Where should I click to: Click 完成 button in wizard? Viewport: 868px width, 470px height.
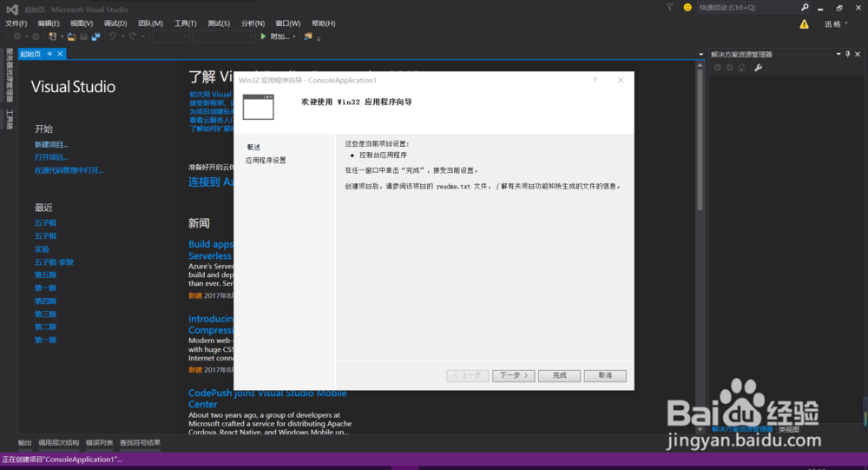click(559, 376)
